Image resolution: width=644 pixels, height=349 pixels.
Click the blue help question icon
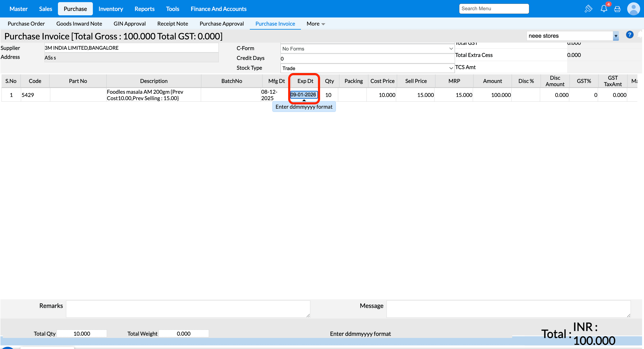(630, 35)
